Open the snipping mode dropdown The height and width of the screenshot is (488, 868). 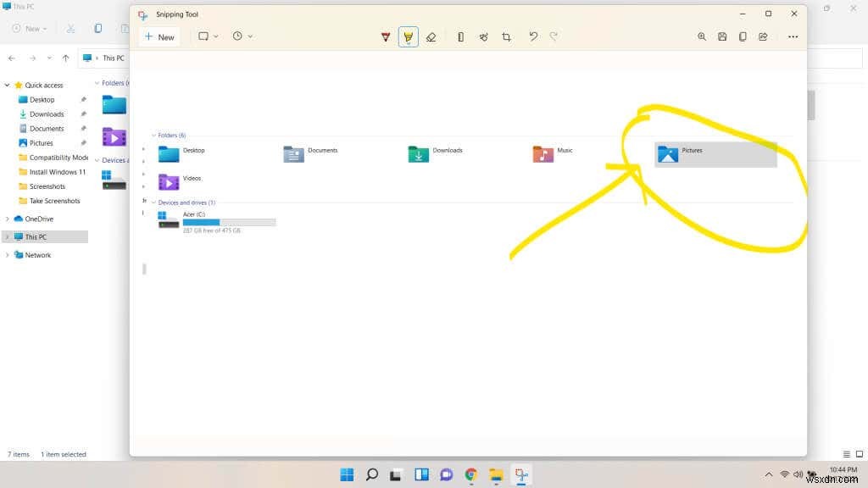pyautogui.click(x=216, y=36)
